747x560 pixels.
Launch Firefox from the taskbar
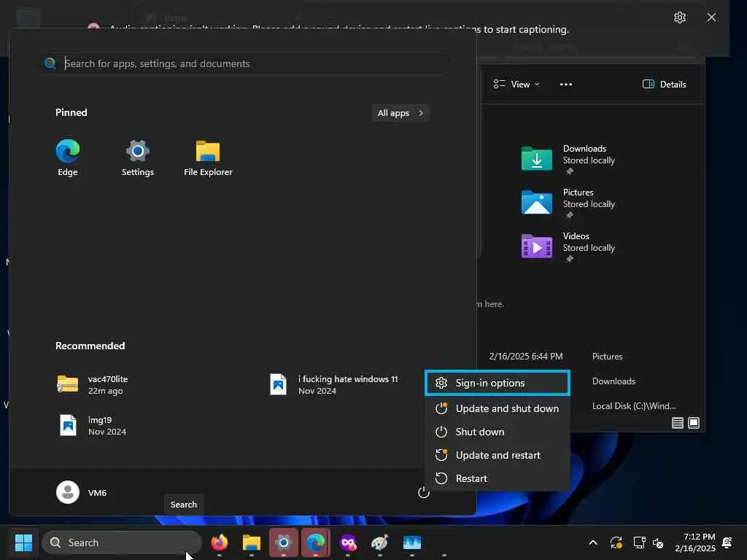tap(220, 542)
